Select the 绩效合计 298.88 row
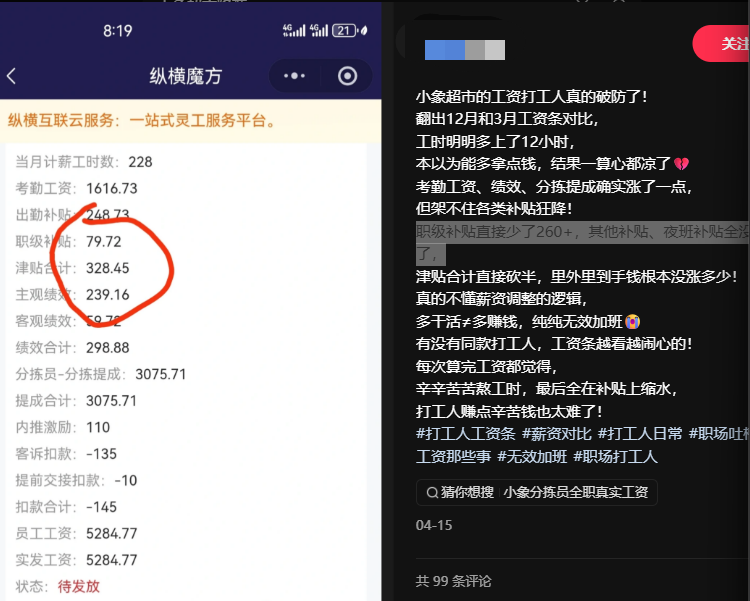Image resolution: width=750 pixels, height=601 pixels. point(72,348)
